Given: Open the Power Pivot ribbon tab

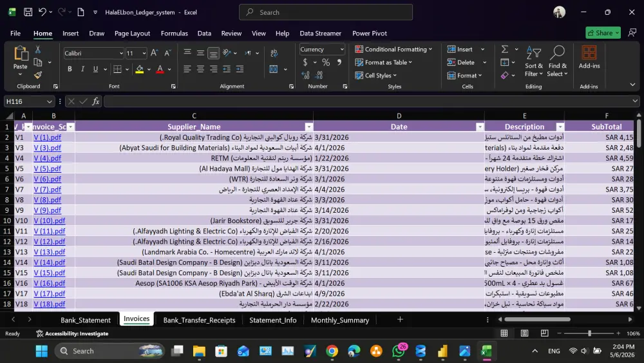Looking at the screenshot, I should [x=369, y=34].
